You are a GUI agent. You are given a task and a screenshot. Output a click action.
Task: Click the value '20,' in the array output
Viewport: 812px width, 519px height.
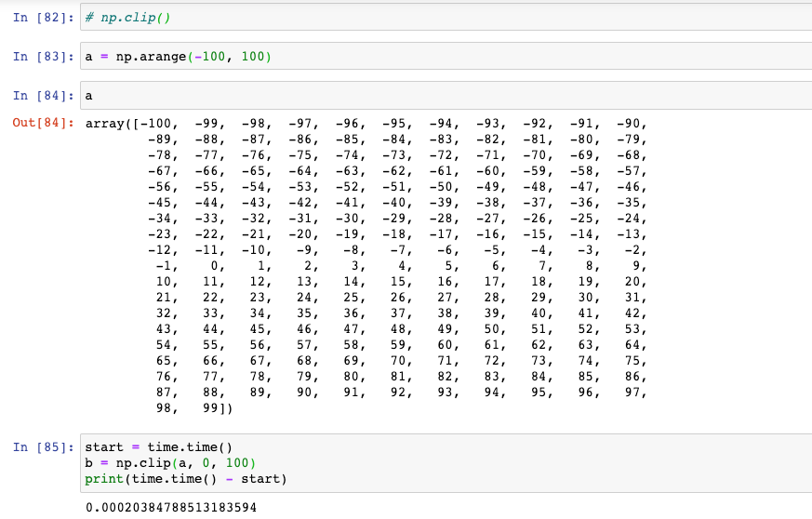pos(635,282)
